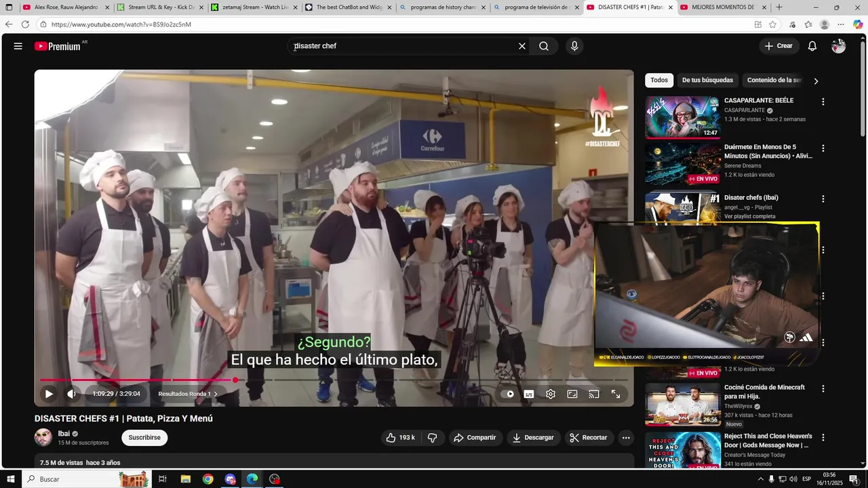Image resolution: width=868 pixels, height=488 pixels.
Task: Subscribe to Ibai with Suscribirse
Action: (x=144, y=438)
